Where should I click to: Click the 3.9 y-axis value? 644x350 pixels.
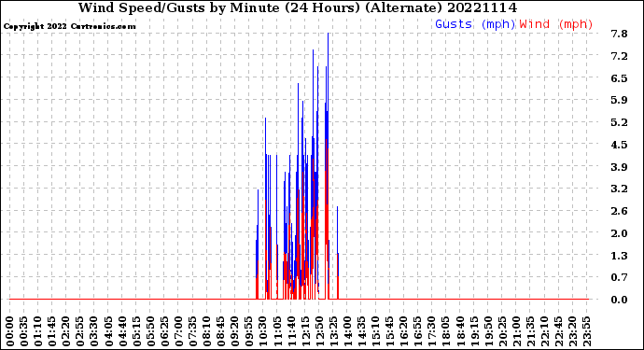[620, 167]
